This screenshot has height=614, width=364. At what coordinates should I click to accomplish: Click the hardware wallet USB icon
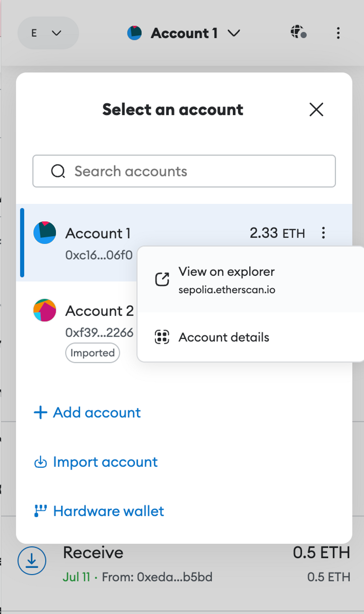[x=40, y=511]
